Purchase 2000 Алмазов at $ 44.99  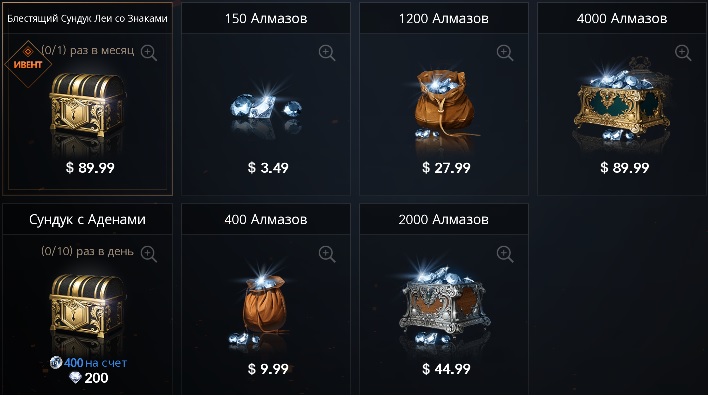pyautogui.click(x=446, y=369)
